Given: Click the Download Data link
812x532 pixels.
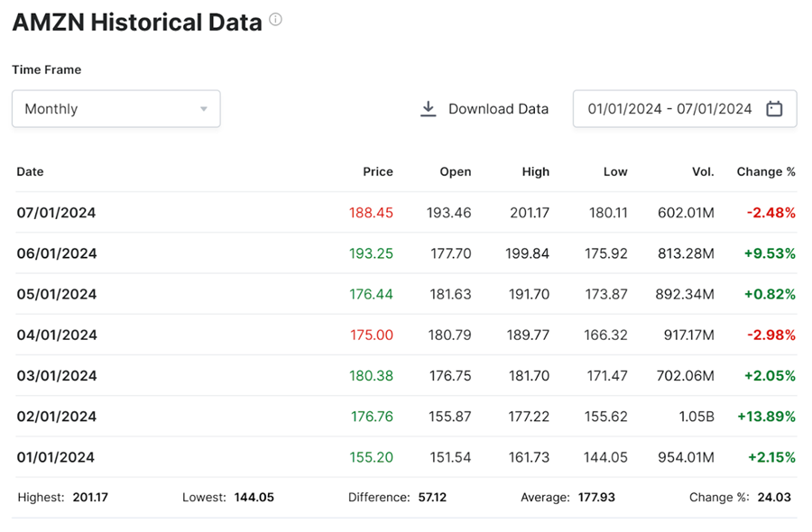Looking at the screenshot, I should click(498, 109).
